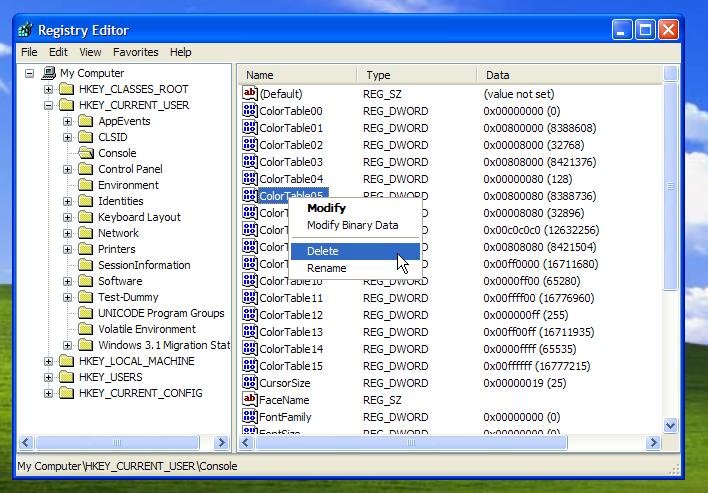Click the values pane scroll left arrow

point(246,442)
